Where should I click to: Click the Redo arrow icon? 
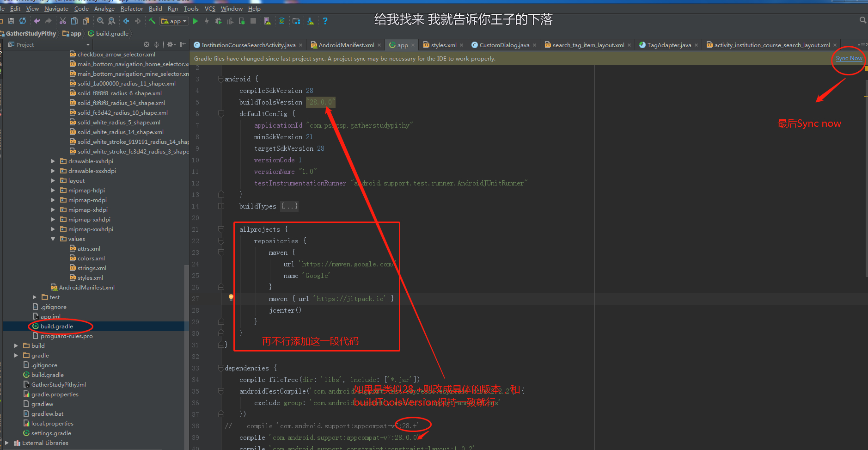(x=49, y=21)
